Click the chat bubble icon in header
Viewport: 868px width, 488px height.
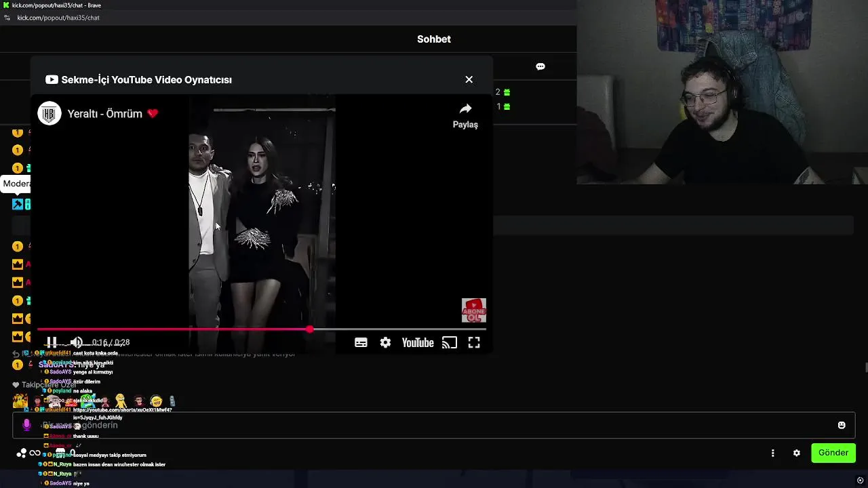[x=540, y=66]
